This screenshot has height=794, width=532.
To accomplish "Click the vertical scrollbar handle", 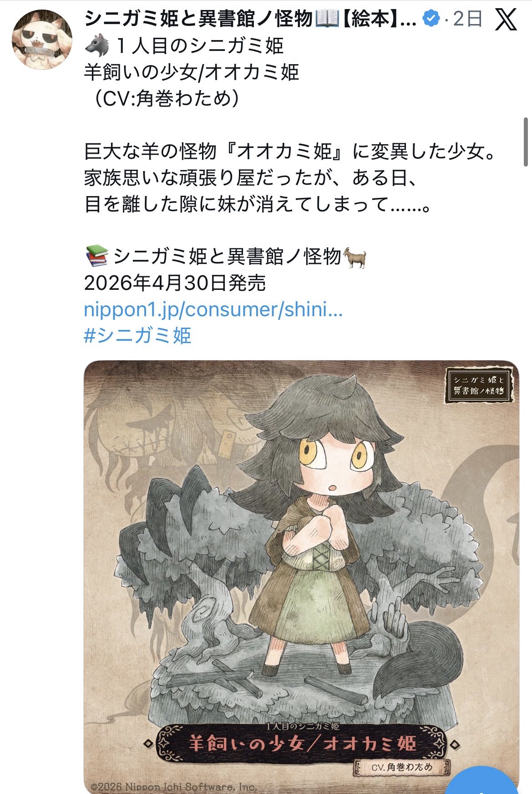I will (x=526, y=142).
